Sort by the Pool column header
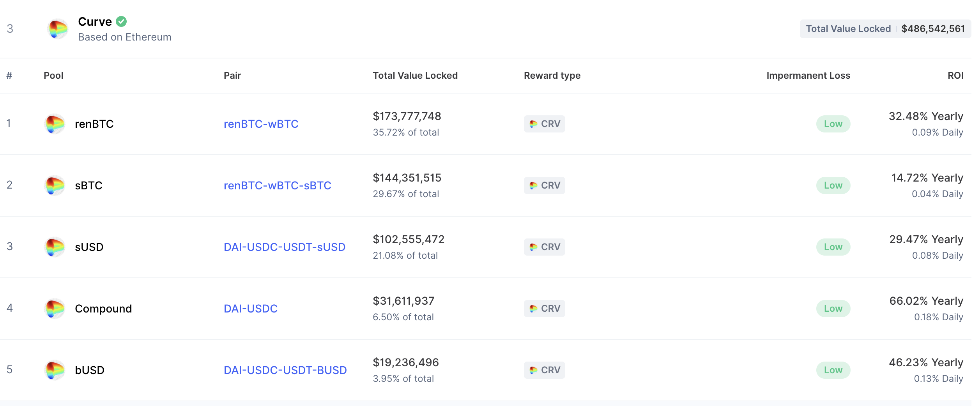The width and height of the screenshot is (980, 406). 53,76
